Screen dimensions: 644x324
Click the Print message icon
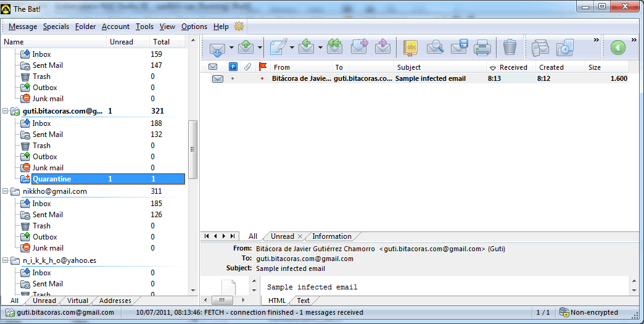tap(482, 48)
